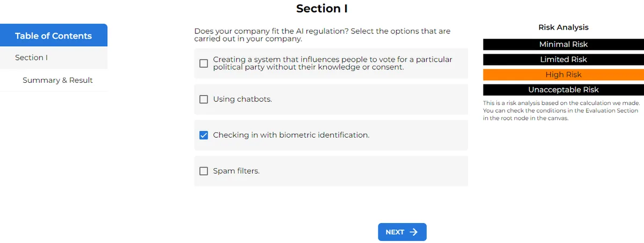The width and height of the screenshot is (644, 243).
Task: Click the AI regulation question text
Action: point(322,35)
